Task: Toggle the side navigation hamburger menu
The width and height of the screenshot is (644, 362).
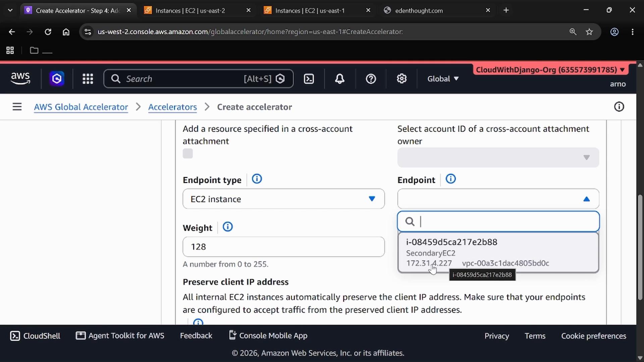Action: click(17, 107)
